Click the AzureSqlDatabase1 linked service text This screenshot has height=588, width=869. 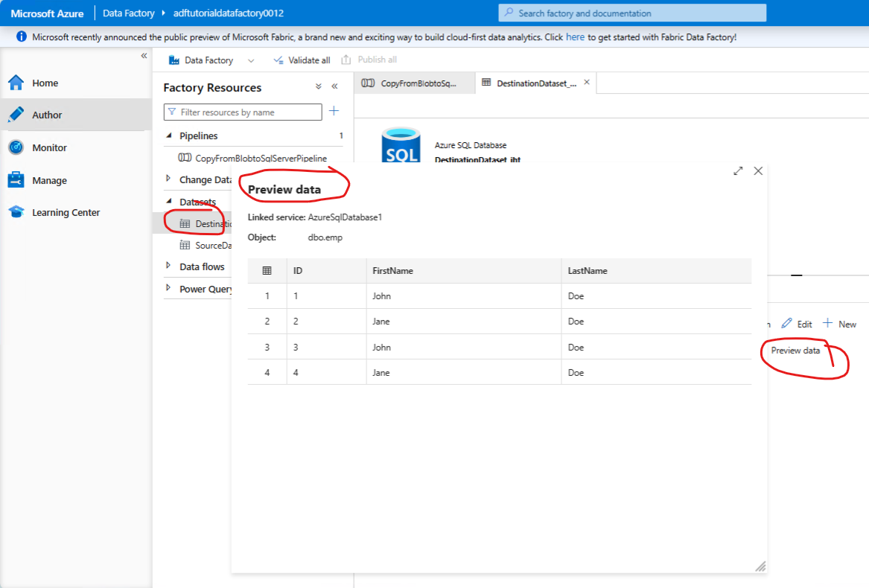345,217
